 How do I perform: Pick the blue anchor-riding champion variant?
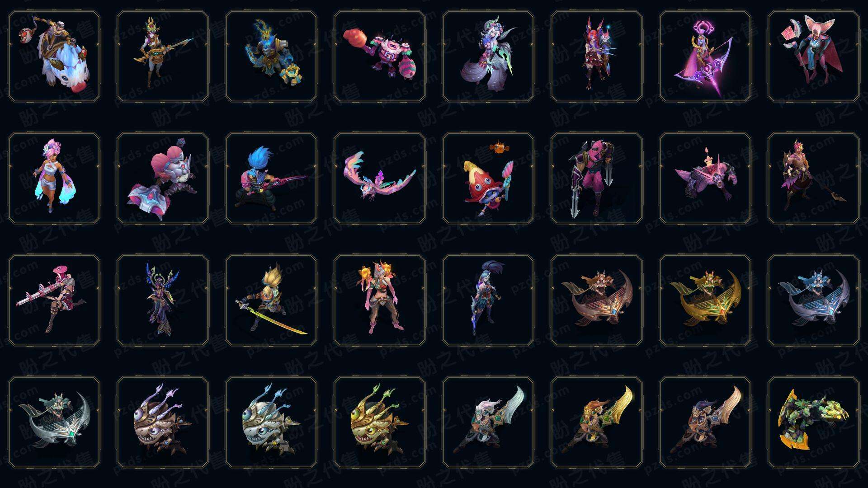pos(814,300)
